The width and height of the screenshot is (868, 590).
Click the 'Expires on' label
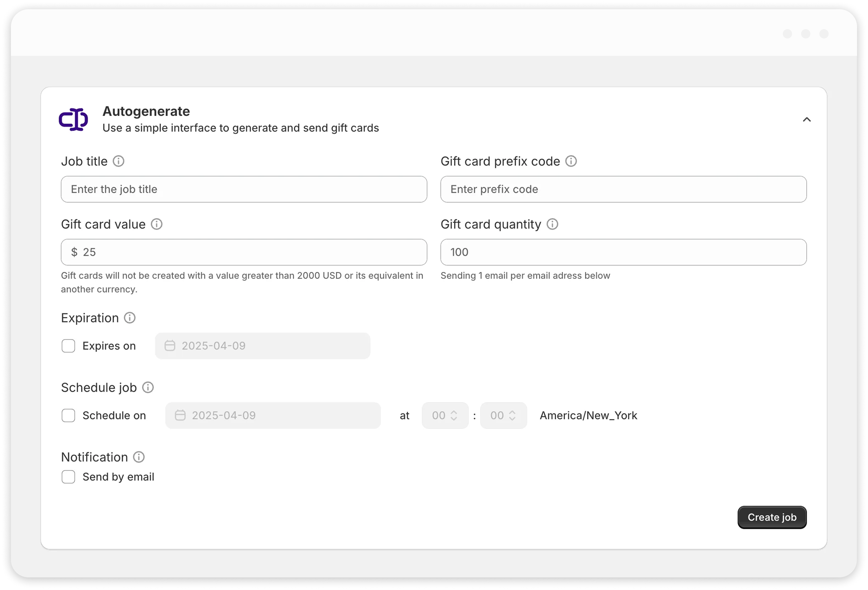109,346
